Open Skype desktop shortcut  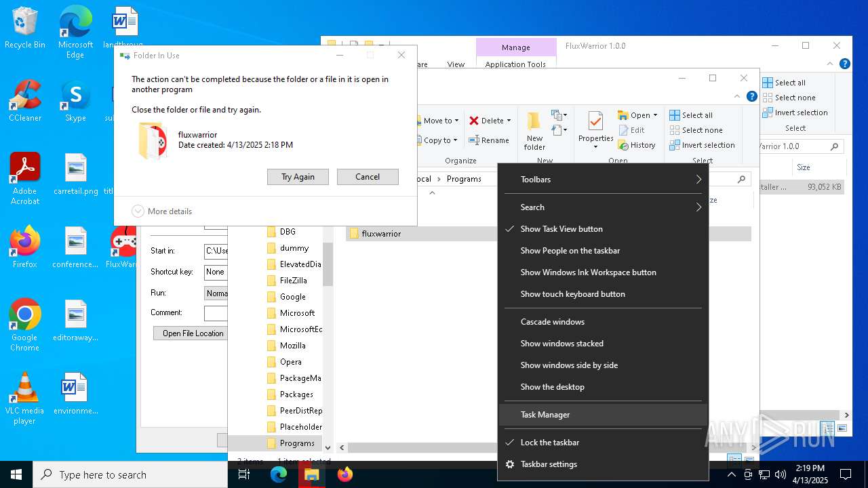[75, 100]
